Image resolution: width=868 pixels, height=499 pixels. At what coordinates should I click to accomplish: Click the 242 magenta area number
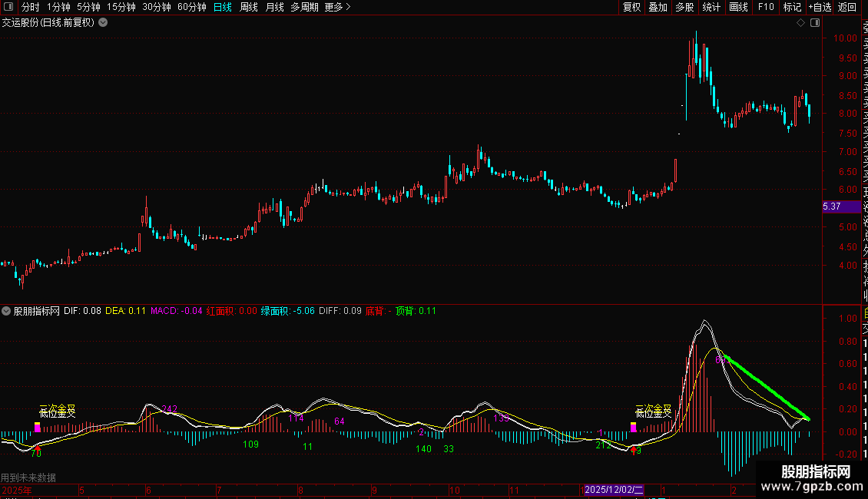click(x=170, y=409)
